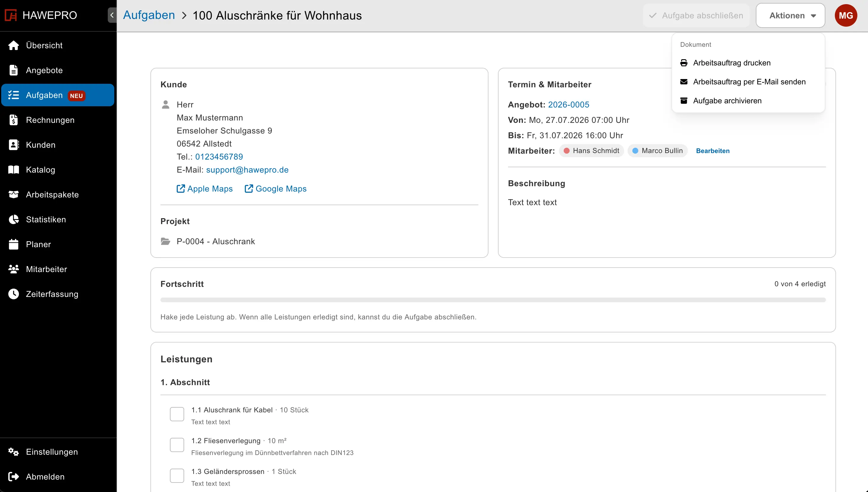Viewport: 868px width, 492px height.
Task: Open Angebot 2026-0005 link
Action: [x=569, y=105]
